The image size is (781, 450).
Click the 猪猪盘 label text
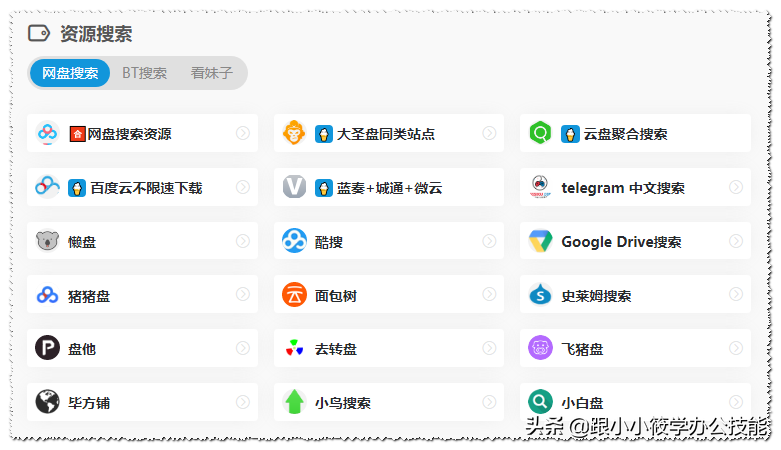(x=89, y=296)
